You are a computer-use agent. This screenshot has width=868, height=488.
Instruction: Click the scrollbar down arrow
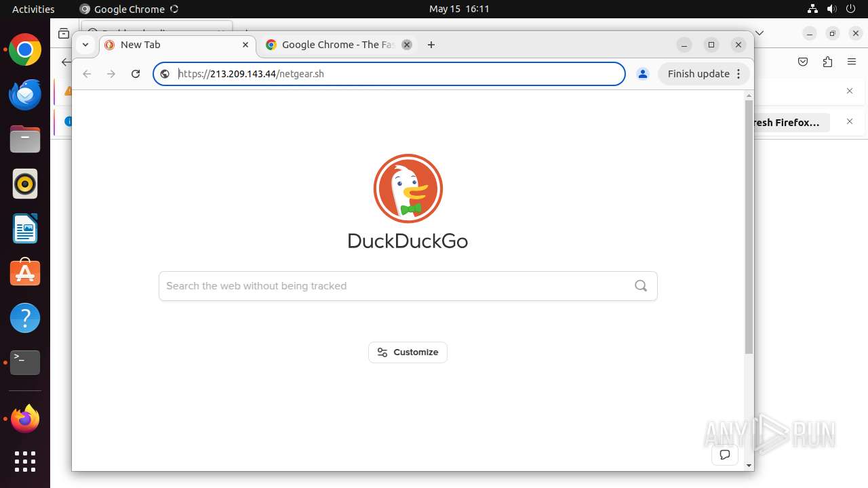click(749, 466)
